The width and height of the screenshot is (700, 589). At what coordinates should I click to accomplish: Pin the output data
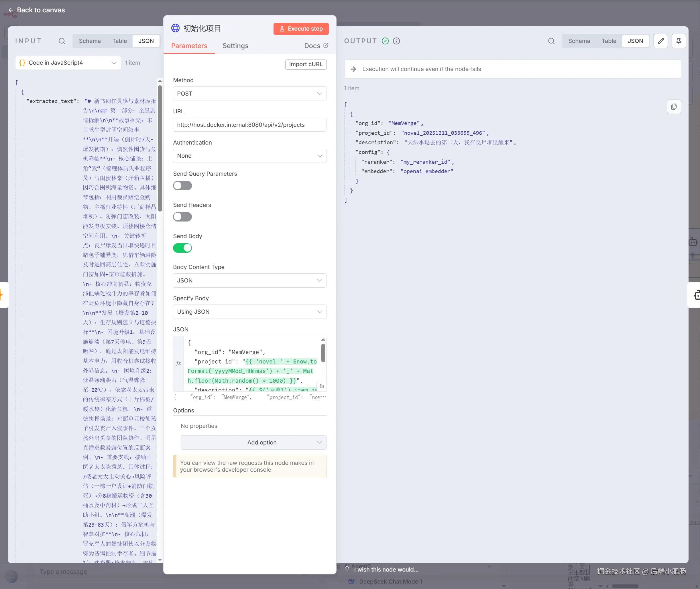[678, 41]
